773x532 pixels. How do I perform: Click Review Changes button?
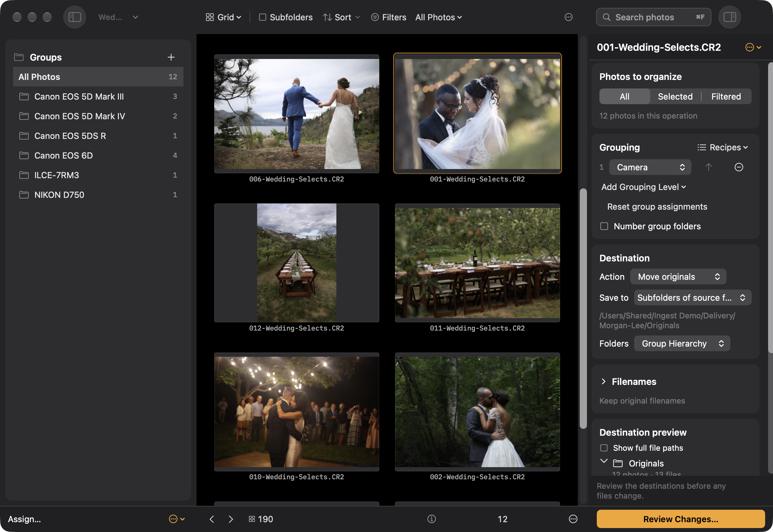681,519
